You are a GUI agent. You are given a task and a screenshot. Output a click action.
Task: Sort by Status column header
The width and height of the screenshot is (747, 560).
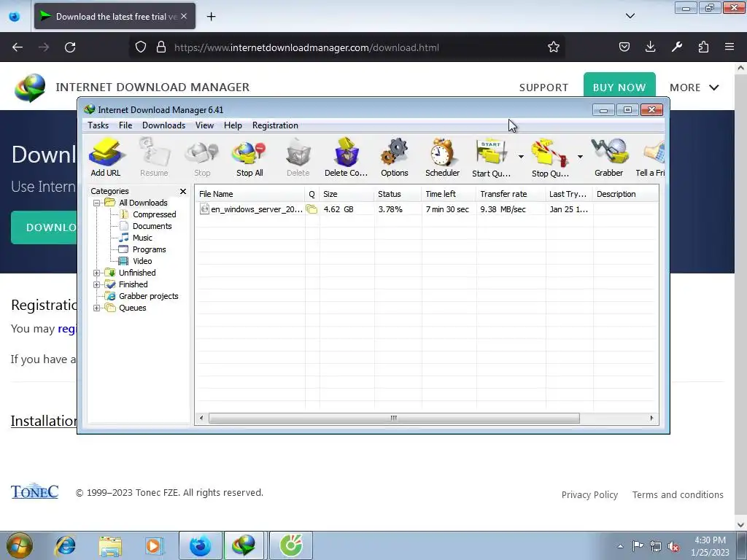click(x=398, y=194)
